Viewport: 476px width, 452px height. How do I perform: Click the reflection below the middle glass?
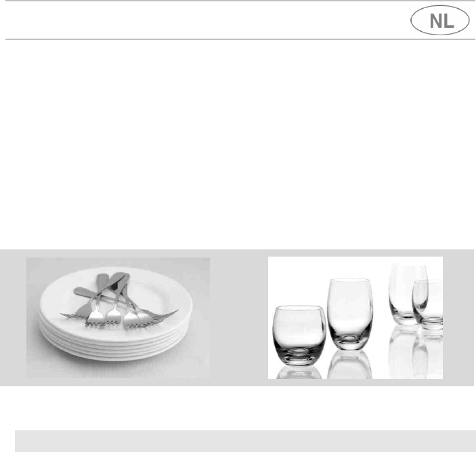pyautogui.click(x=349, y=365)
